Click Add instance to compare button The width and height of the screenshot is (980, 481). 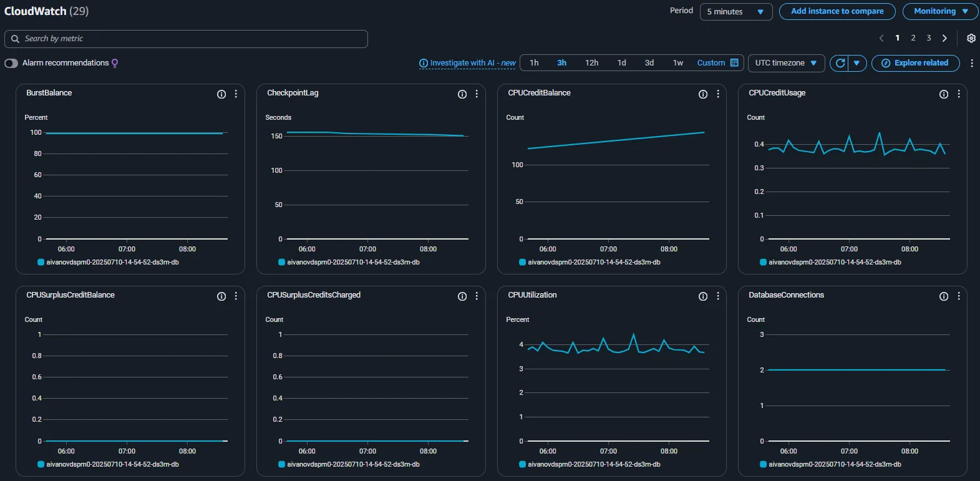[837, 11]
